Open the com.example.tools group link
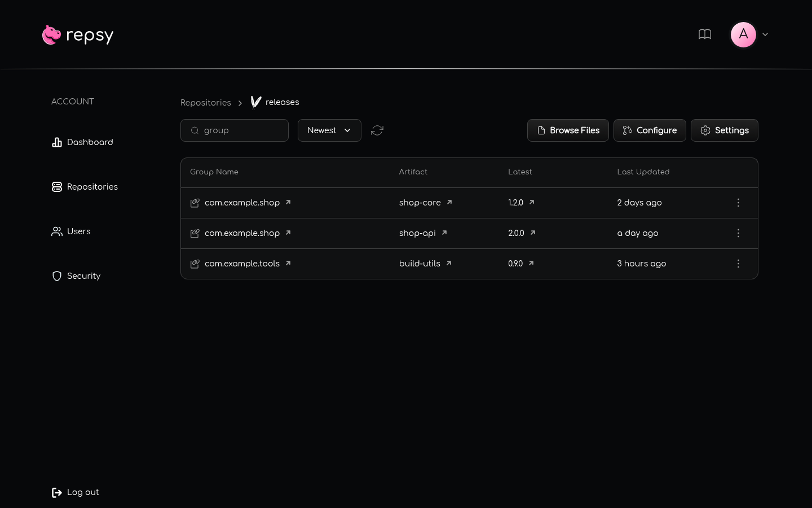Viewport: 812px width, 508px height. [248, 264]
